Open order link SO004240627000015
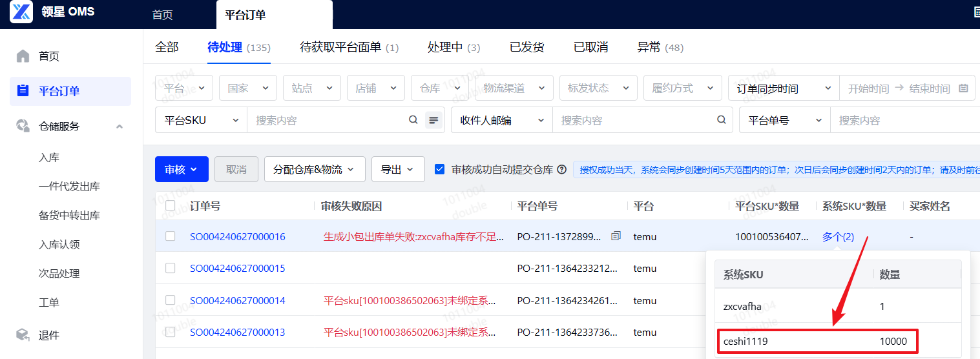 (x=238, y=268)
